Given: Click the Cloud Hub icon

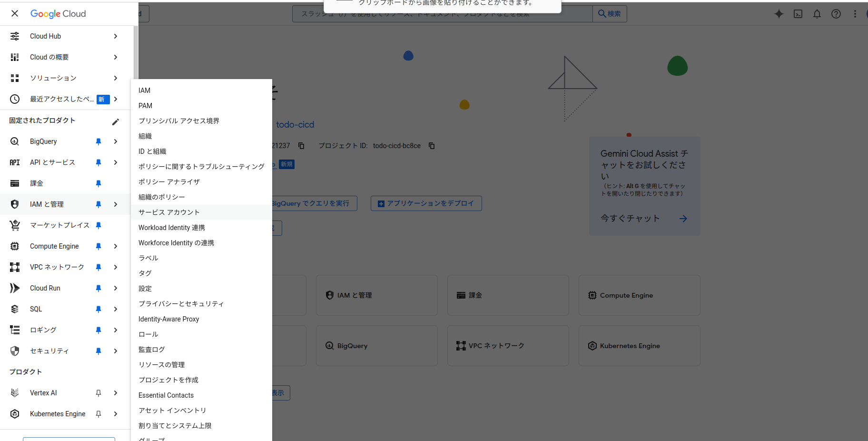Looking at the screenshot, I should point(15,36).
